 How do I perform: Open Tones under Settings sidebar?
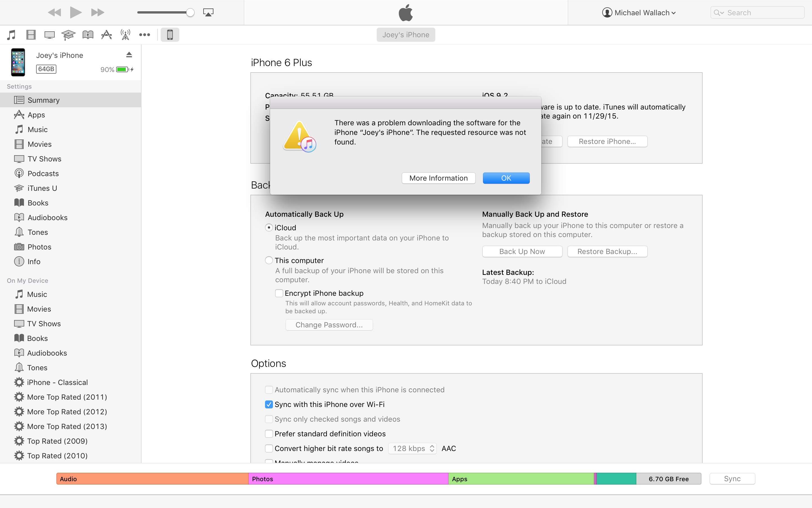(70, 232)
